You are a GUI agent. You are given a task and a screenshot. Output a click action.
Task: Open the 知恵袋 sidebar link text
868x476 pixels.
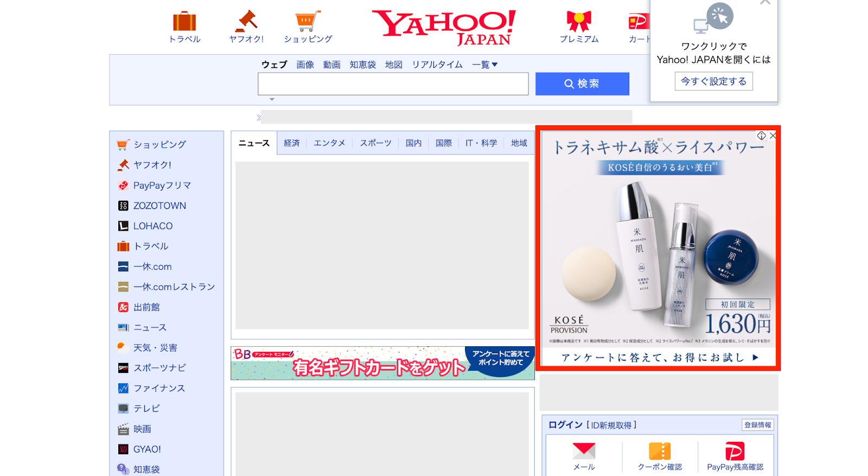click(146, 469)
